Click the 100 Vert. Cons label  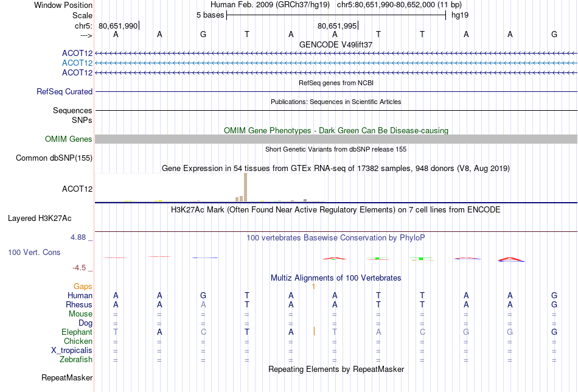pos(34,252)
